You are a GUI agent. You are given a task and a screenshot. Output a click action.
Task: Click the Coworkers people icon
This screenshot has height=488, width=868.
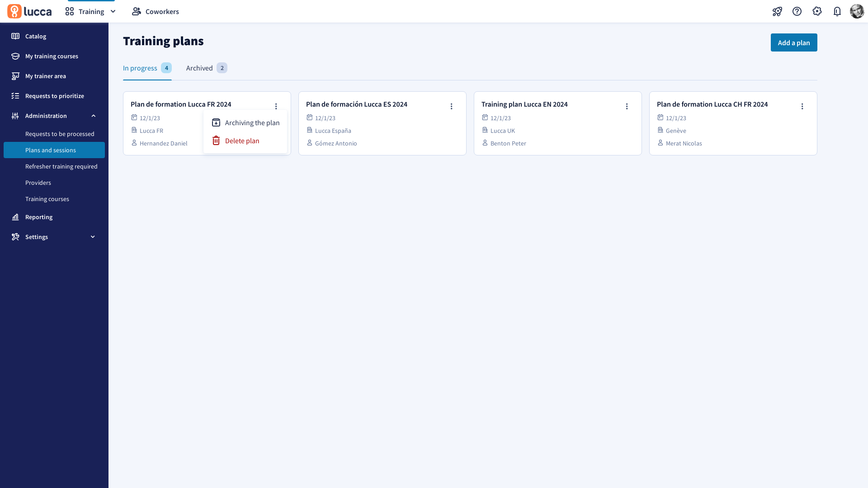coord(137,11)
